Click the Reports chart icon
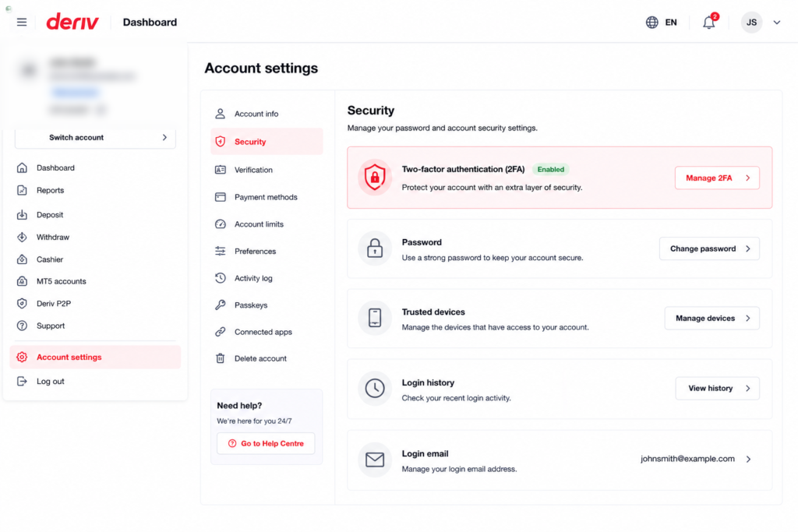The height and width of the screenshot is (532, 798). (22, 190)
